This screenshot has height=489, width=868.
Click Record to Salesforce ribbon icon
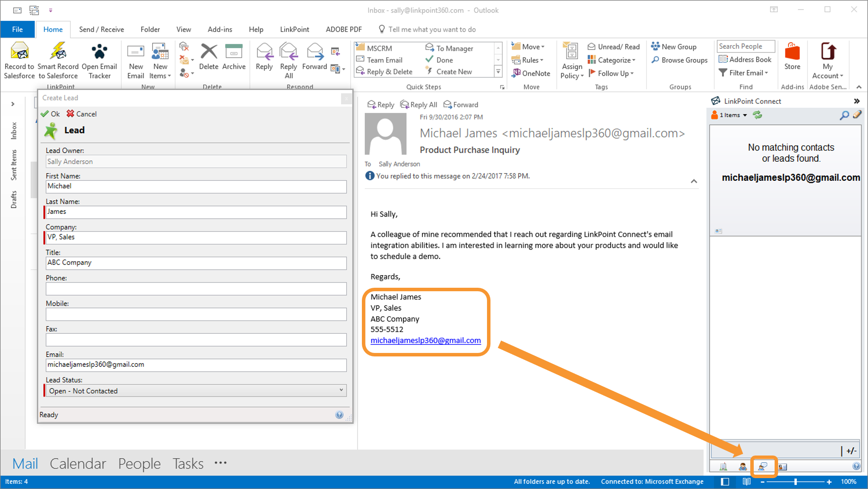19,60
